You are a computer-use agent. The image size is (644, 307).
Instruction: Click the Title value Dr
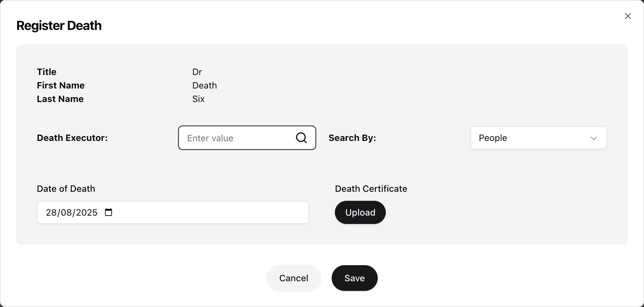tap(197, 72)
